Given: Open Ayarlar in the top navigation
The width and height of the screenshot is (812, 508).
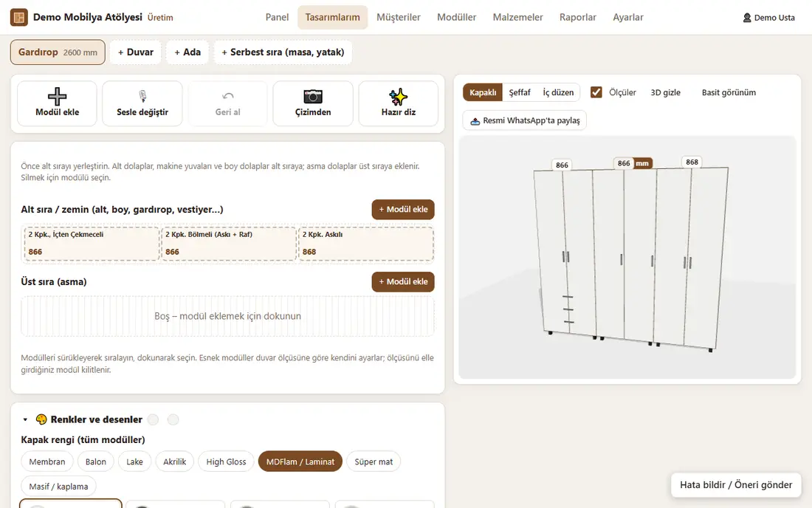Looking at the screenshot, I should [628, 17].
